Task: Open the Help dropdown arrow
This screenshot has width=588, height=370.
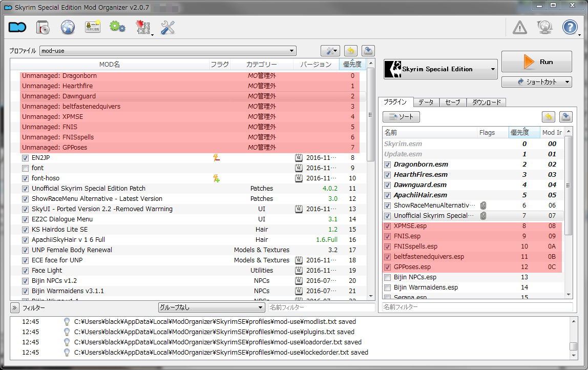Action: click(579, 35)
